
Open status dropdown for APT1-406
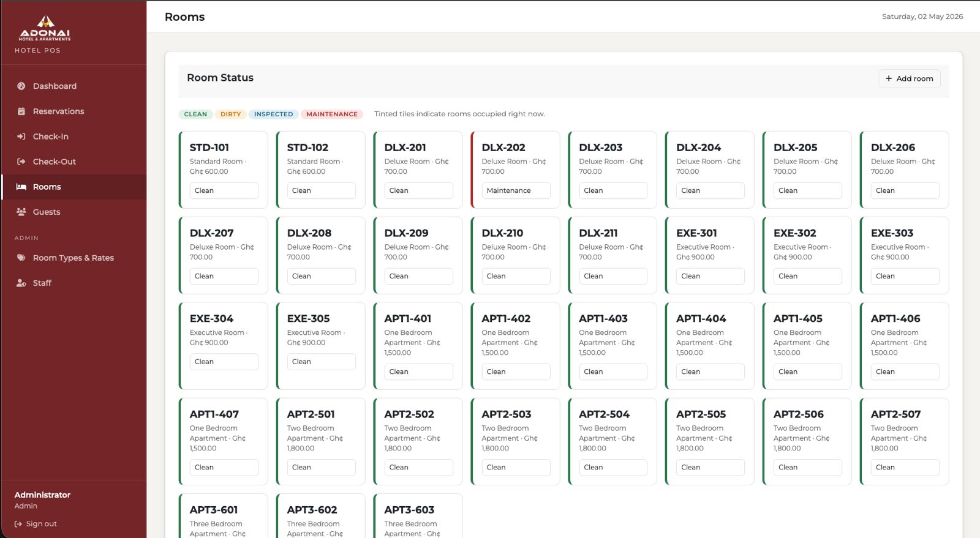tap(905, 372)
